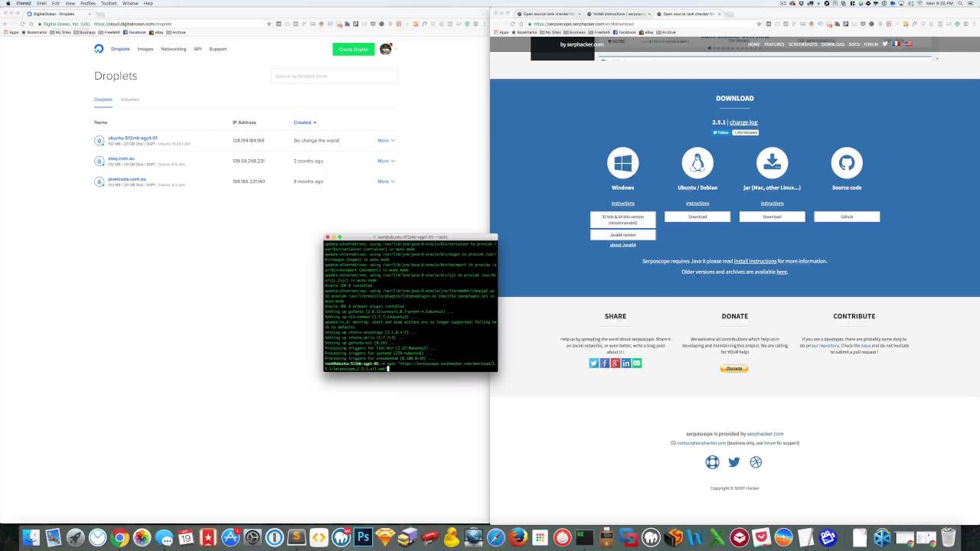Click the pixelcode.com.au droplet status icon
The image size is (980, 551).
pyautogui.click(x=99, y=181)
